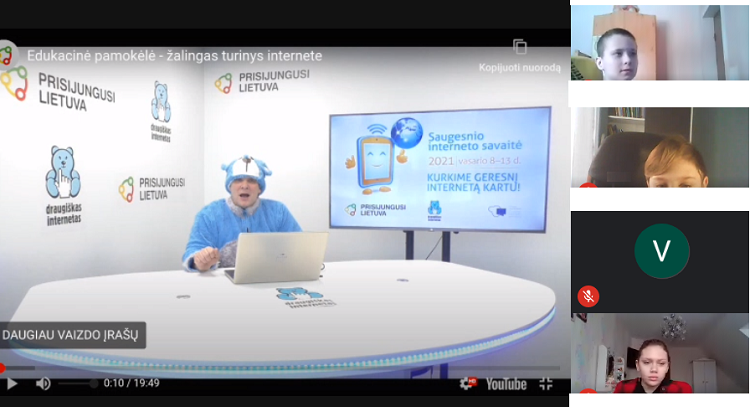Select the bottom participant video tile
Image resolution: width=750 pixels, height=407 pixels.
tap(660, 353)
